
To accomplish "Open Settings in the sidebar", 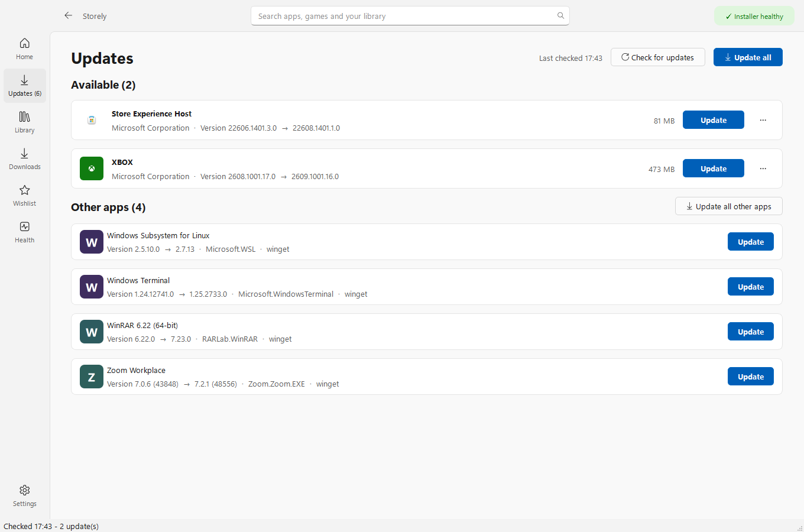I will coord(25,496).
